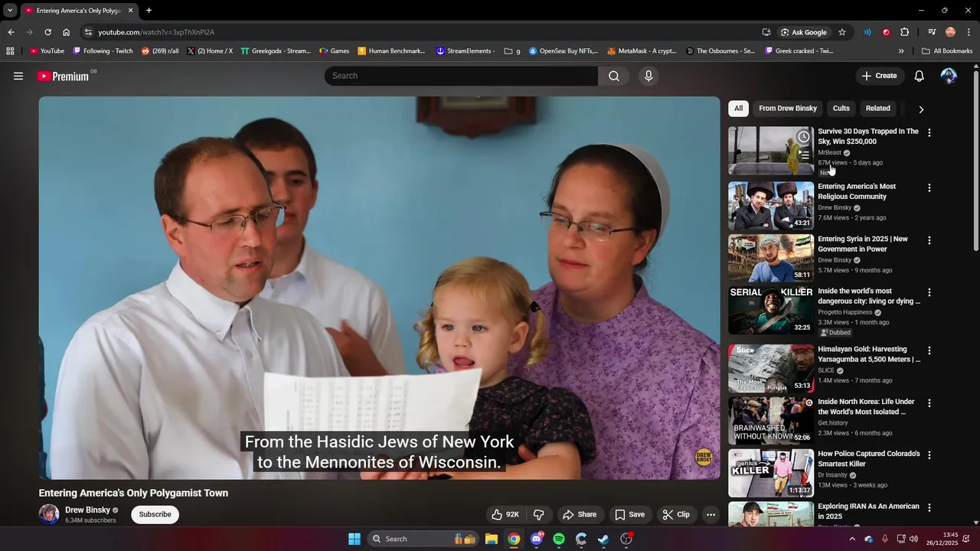This screenshot has height=551, width=980.
Task: Open the Windows Start menu
Action: tap(354, 539)
